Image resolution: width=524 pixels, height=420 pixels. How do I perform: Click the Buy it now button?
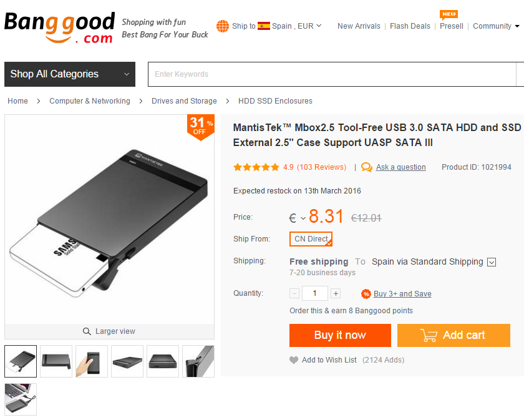click(x=340, y=335)
